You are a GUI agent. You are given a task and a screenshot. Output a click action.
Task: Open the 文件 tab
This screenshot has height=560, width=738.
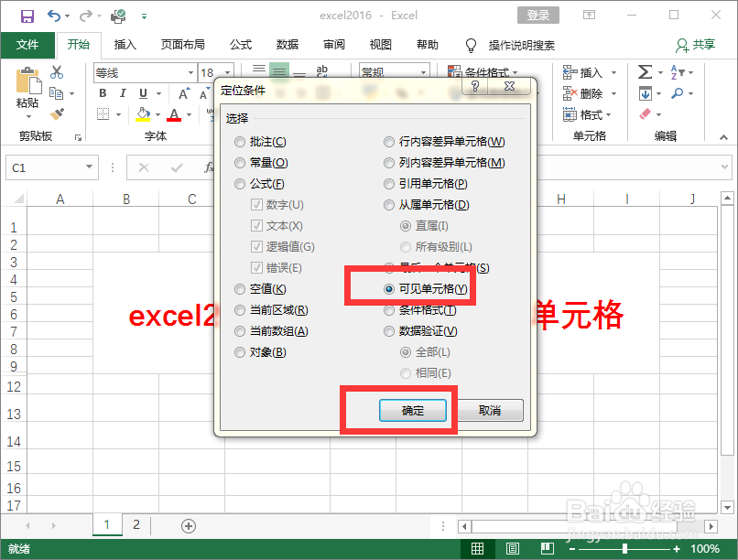coord(27,45)
